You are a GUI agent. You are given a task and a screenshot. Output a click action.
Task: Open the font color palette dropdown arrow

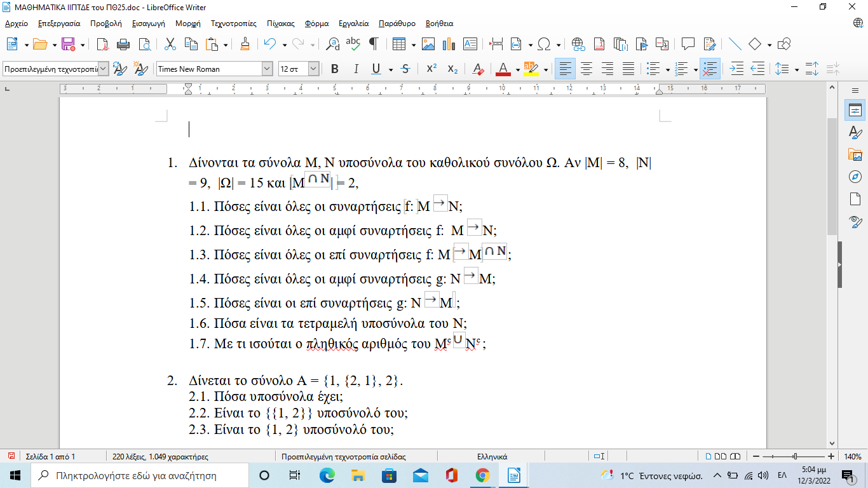[x=518, y=69]
